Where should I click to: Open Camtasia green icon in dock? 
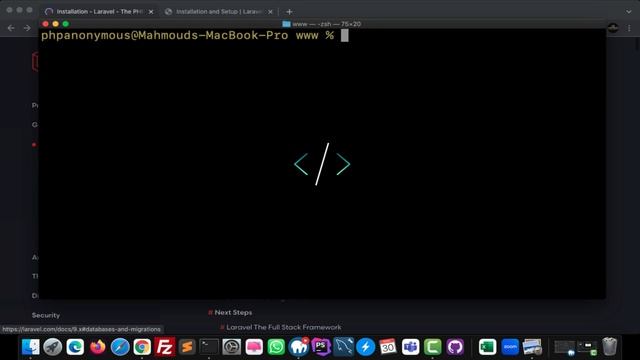[x=433, y=347]
